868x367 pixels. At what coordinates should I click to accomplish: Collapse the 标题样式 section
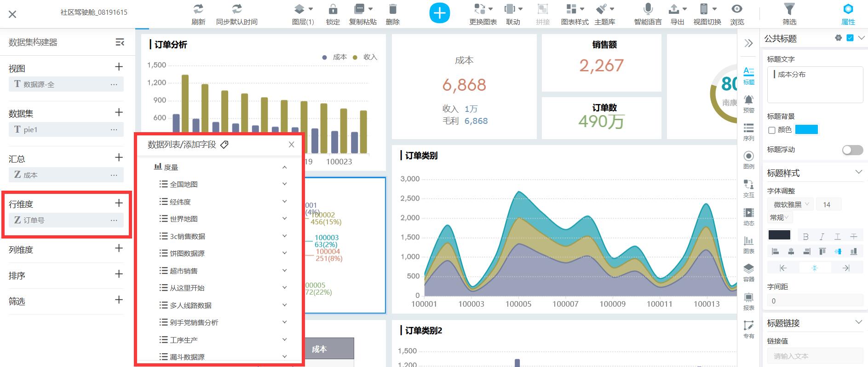[858, 172]
